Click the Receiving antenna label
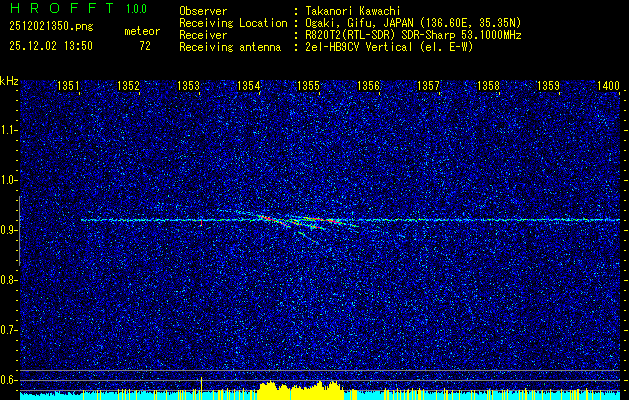The height and width of the screenshot is (400, 629). coord(230,47)
